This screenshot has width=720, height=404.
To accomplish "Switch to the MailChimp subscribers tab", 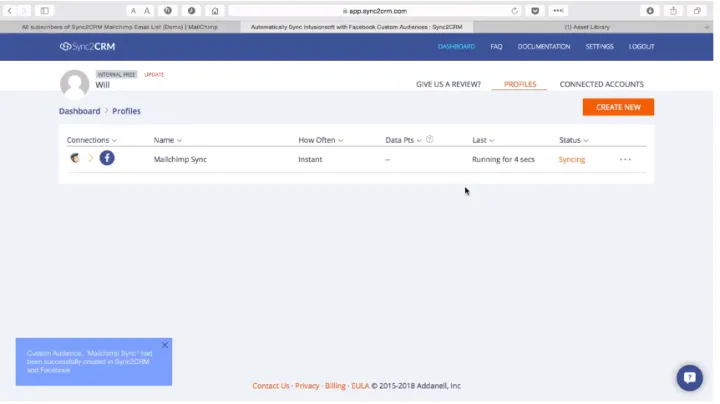I will pyautogui.click(x=120, y=27).
